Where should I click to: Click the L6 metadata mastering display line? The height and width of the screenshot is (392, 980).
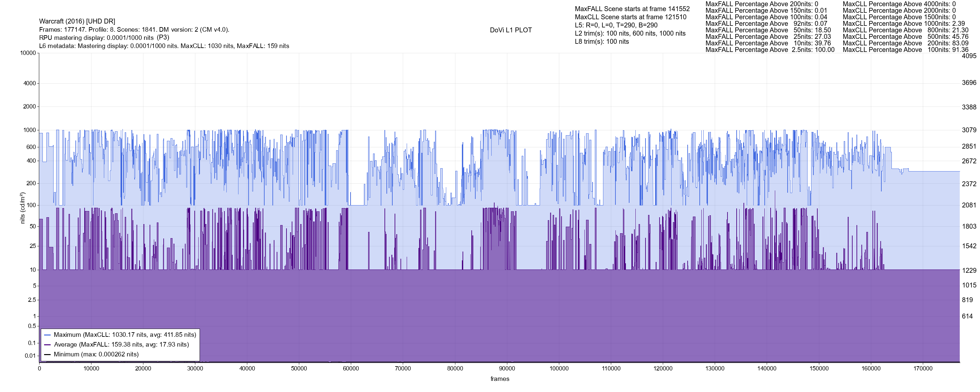click(x=164, y=46)
